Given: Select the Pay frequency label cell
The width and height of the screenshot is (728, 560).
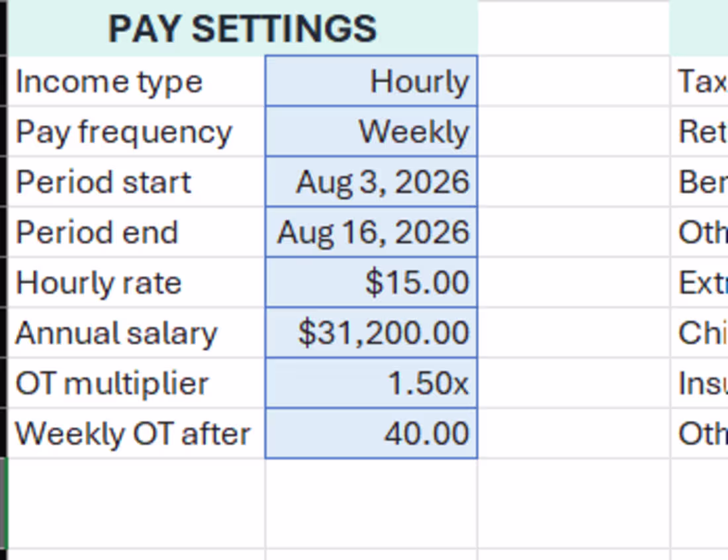Looking at the screenshot, I should click(136, 132).
